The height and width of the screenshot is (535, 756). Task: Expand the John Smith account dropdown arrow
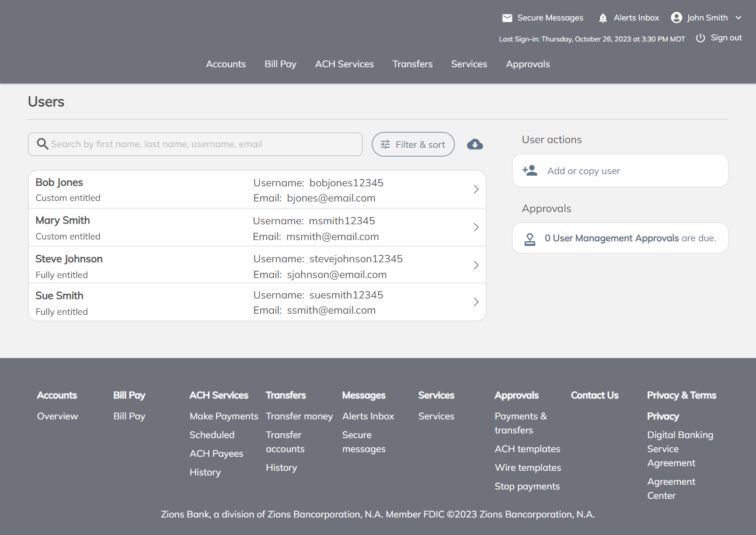click(x=738, y=18)
